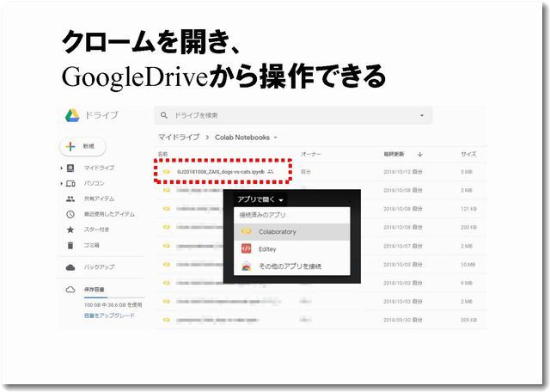Choose Editey from the app list

292,248
